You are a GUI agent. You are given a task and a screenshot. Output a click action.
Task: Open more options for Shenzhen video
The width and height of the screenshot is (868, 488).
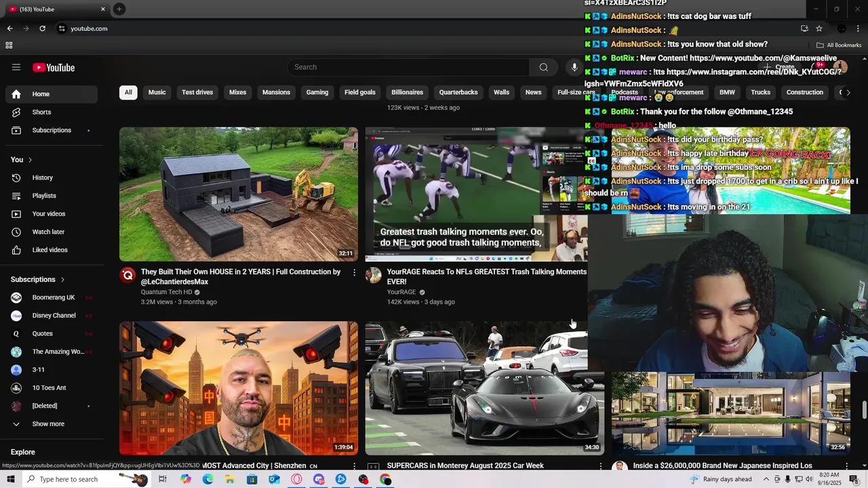(354, 466)
